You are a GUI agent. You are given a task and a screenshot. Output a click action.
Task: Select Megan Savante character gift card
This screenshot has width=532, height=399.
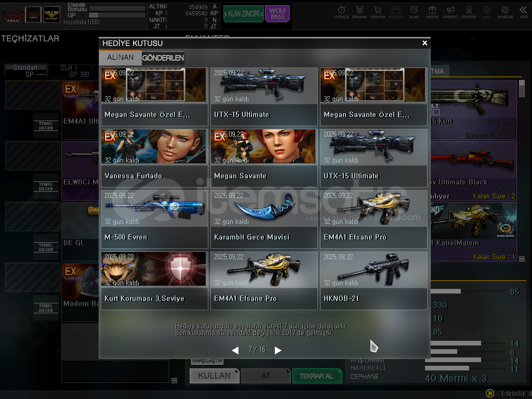click(x=264, y=158)
